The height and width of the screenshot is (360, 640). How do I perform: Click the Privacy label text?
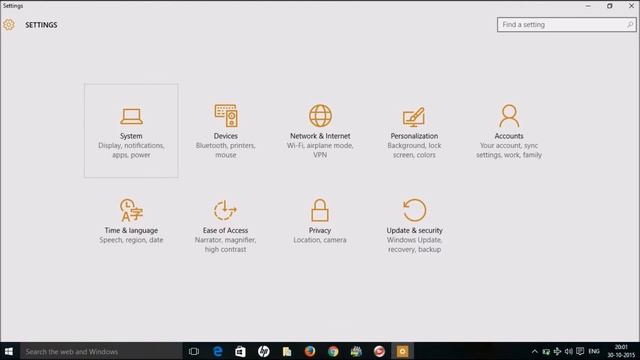point(320,230)
